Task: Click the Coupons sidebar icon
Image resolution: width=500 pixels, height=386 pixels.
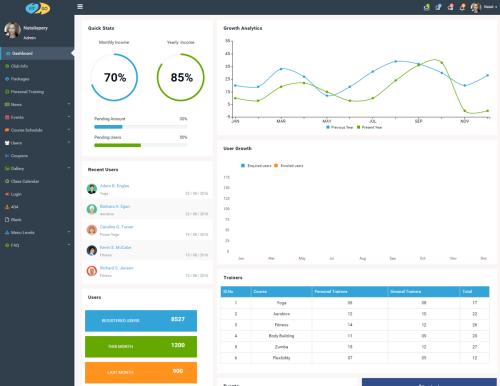Action: point(7,156)
